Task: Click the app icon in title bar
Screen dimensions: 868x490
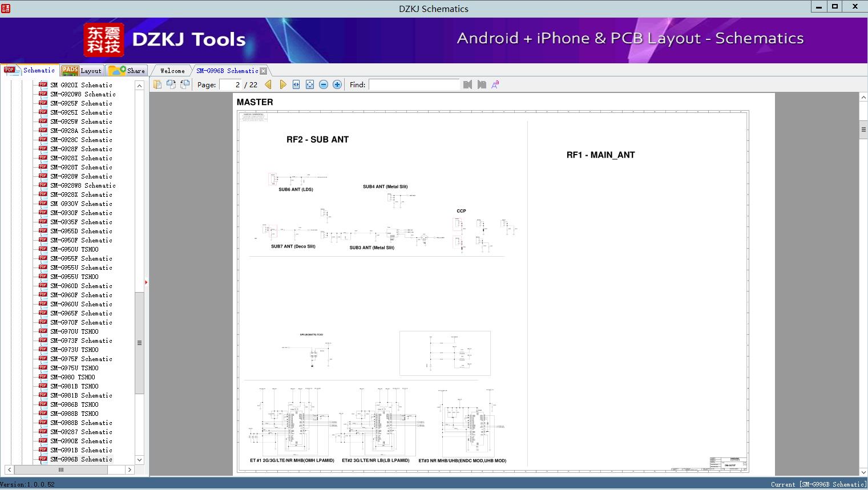Action: (x=6, y=8)
